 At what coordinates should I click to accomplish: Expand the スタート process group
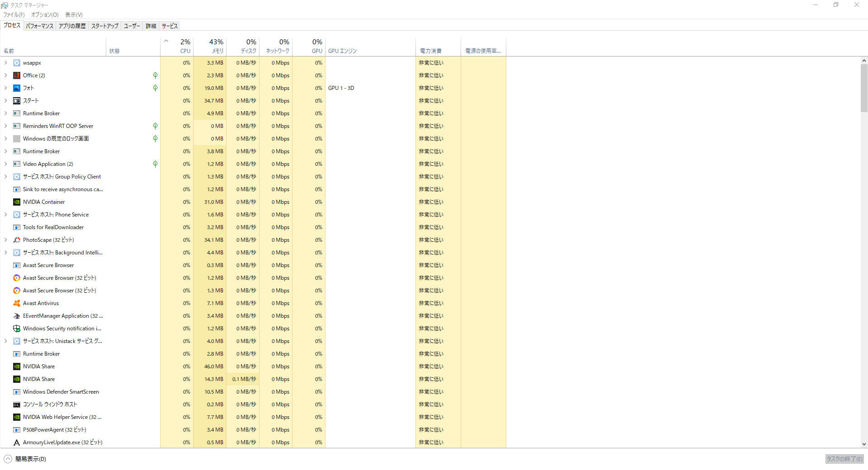point(5,101)
